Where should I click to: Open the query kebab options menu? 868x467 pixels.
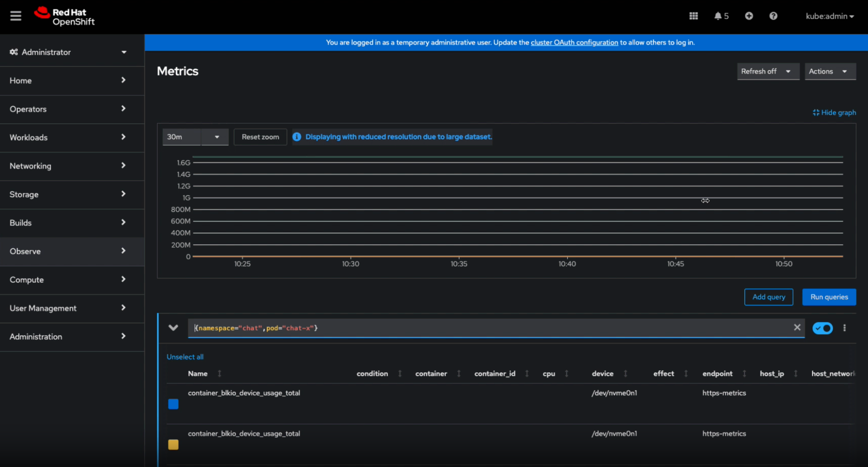[x=844, y=328]
